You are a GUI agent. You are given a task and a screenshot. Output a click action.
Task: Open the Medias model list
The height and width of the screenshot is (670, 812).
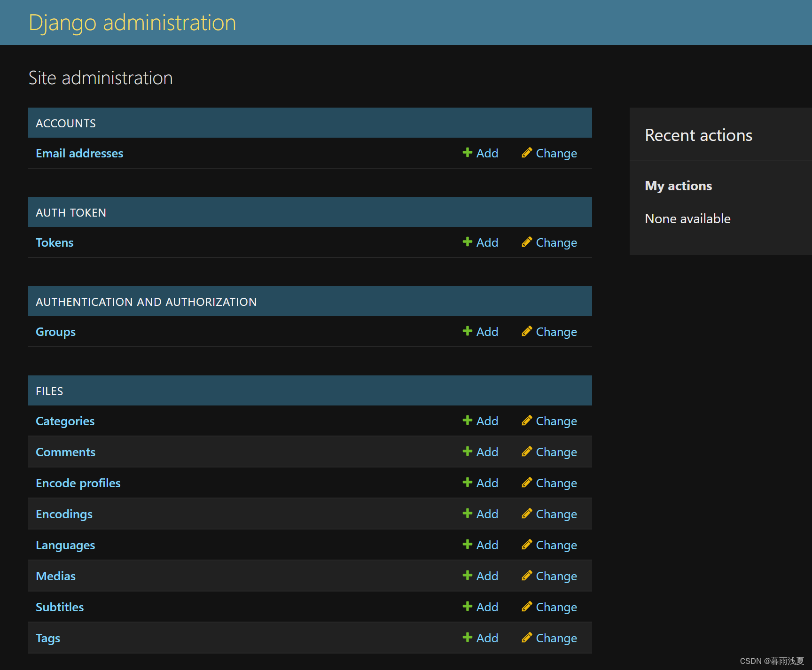click(x=55, y=576)
